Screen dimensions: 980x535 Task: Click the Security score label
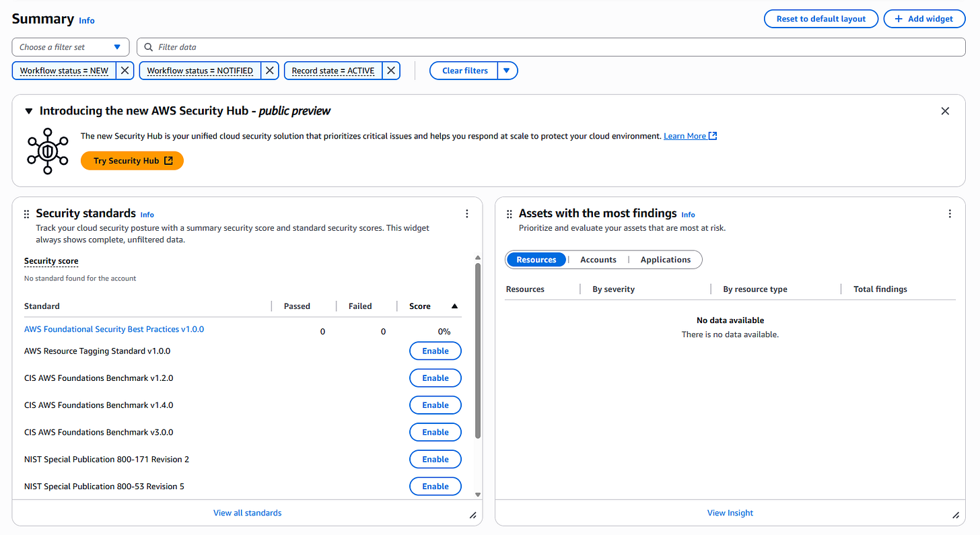point(51,261)
